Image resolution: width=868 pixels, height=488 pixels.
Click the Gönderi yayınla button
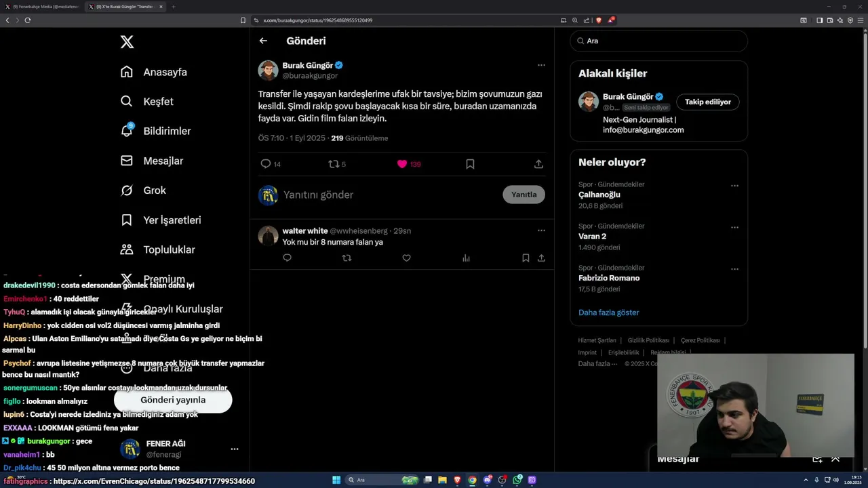(173, 400)
